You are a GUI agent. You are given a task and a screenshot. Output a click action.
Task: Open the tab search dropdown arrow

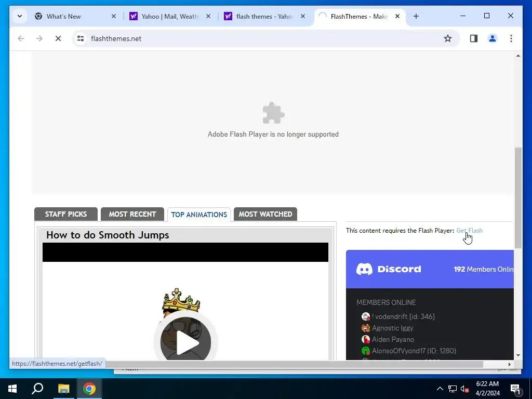20,16
